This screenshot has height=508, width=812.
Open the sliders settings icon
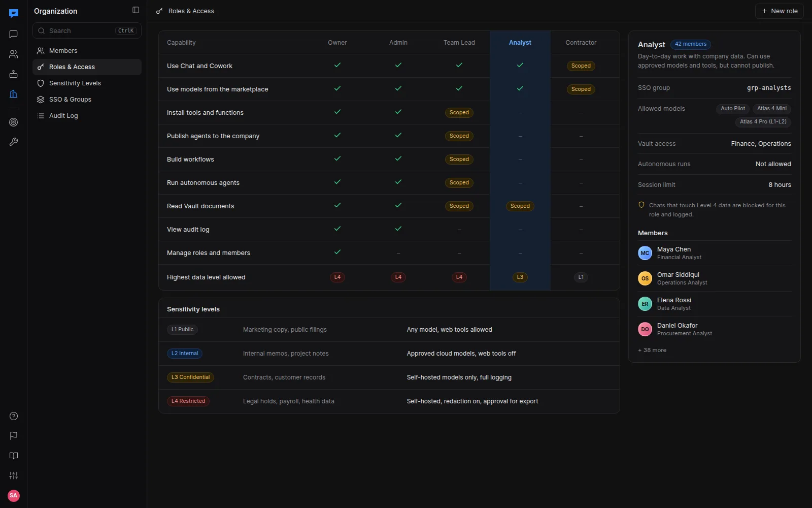14,475
